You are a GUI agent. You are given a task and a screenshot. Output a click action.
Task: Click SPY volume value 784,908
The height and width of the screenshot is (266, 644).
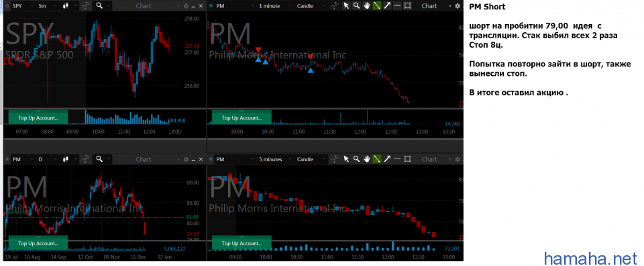click(x=176, y=121)
